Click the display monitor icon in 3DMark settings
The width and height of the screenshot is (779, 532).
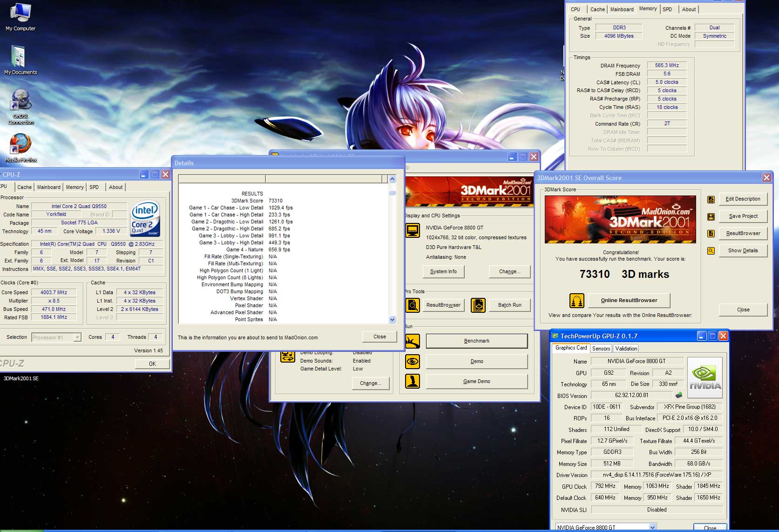[413, 230]
